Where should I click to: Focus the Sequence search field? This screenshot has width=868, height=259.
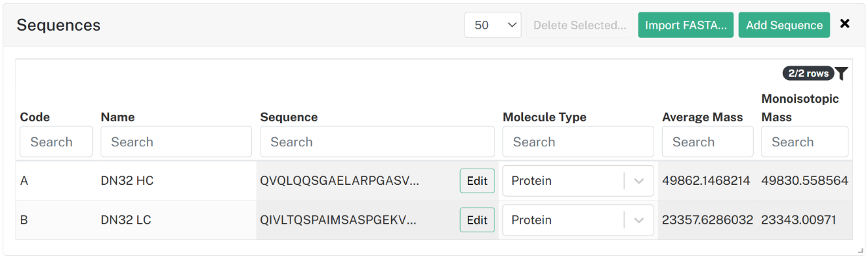pos(377,142)
